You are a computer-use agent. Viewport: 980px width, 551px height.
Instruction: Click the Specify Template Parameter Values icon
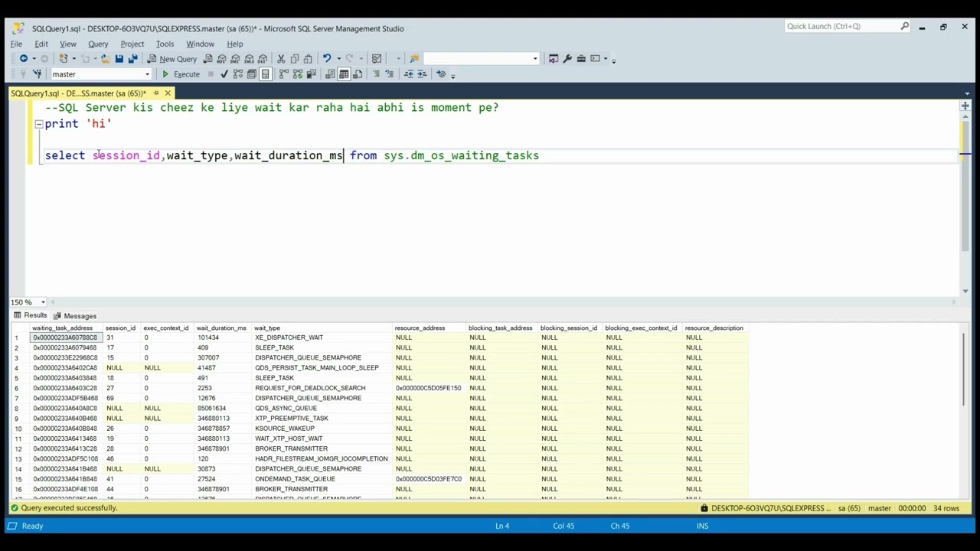(440, 73)
